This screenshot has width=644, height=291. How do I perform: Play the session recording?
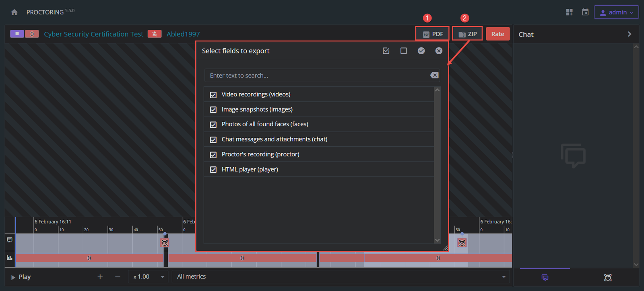(21, 277)
